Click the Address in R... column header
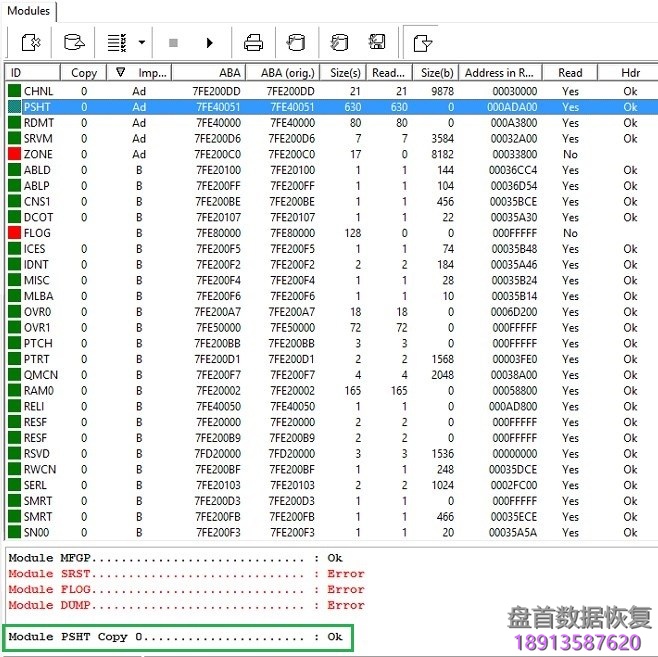 (x=501, y=73)
